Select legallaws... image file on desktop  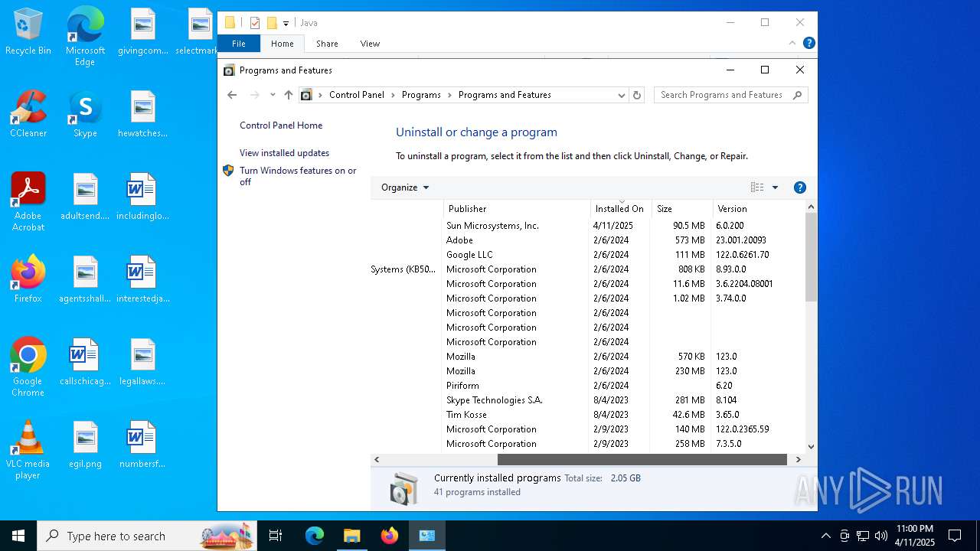(142, 363)
